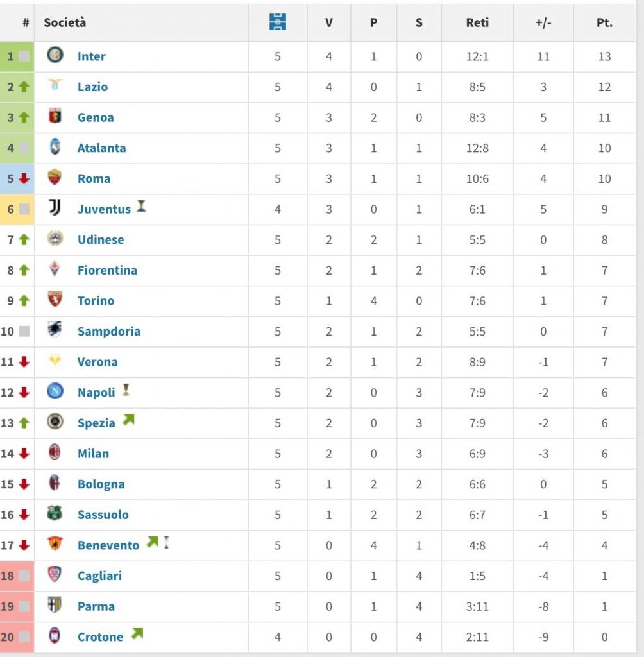Open the Fiorentina team page

pos(107,271)
